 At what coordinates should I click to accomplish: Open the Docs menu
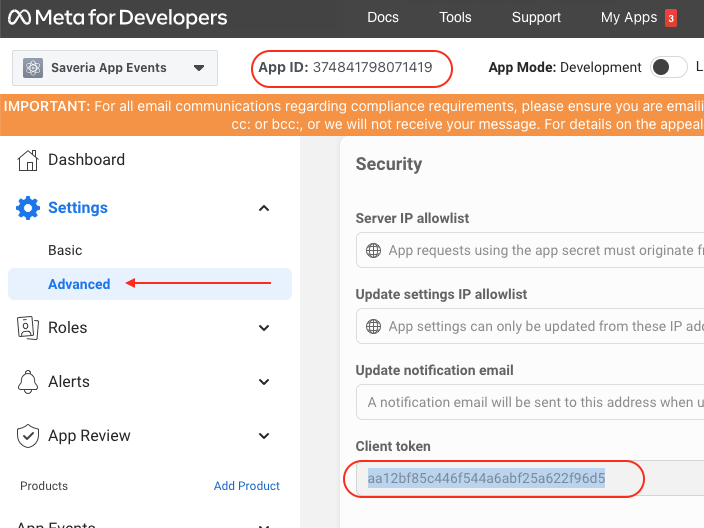point(382,18)
